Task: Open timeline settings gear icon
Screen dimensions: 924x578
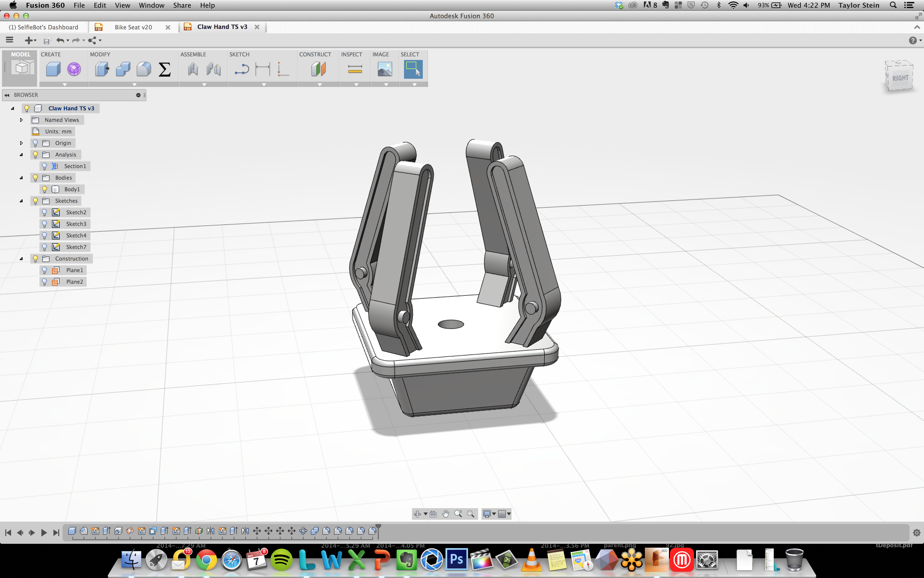Action: coord(916,532)
